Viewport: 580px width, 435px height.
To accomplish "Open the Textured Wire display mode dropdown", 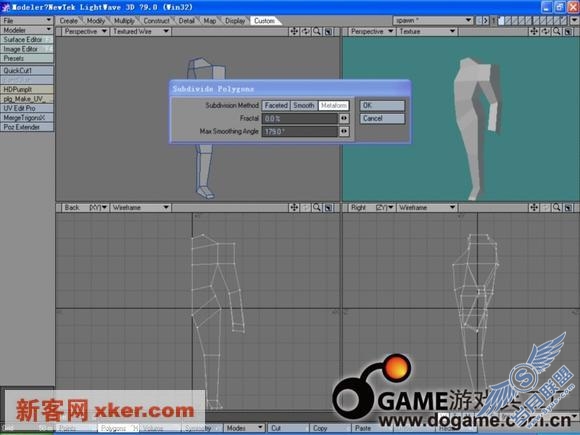I will 141,31.
